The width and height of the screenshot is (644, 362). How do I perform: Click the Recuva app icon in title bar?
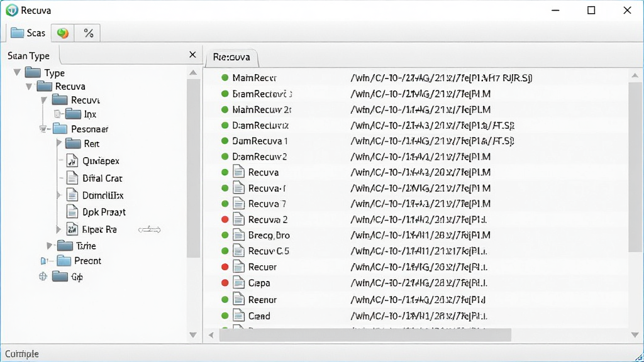pyautogui.click(x=12, y=10)
